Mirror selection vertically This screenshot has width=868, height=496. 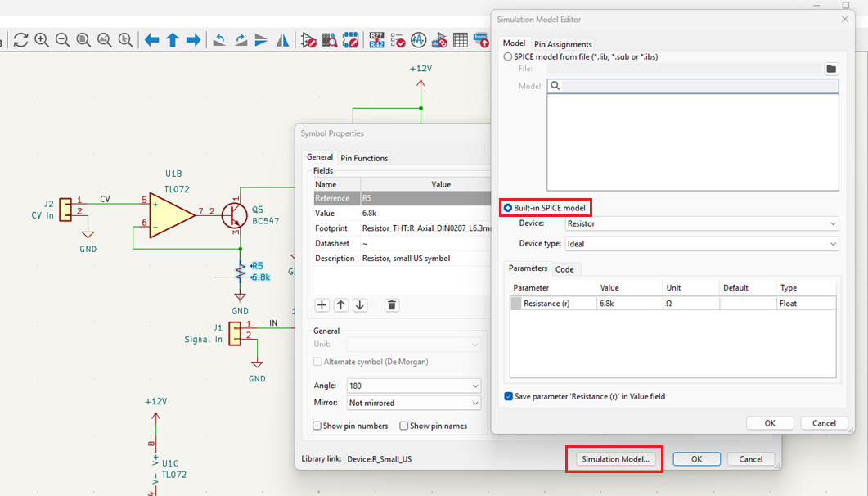point(261,40)
